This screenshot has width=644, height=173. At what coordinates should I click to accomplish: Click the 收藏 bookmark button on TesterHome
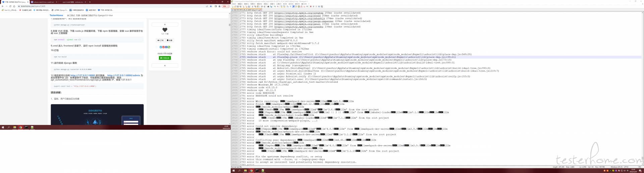pos(169,40)
